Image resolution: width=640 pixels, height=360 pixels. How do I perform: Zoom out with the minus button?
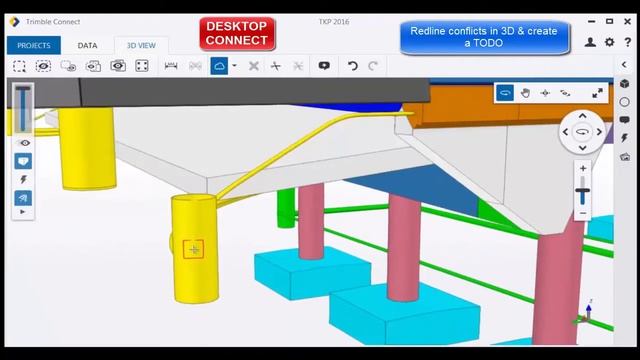tap(583, 213)
